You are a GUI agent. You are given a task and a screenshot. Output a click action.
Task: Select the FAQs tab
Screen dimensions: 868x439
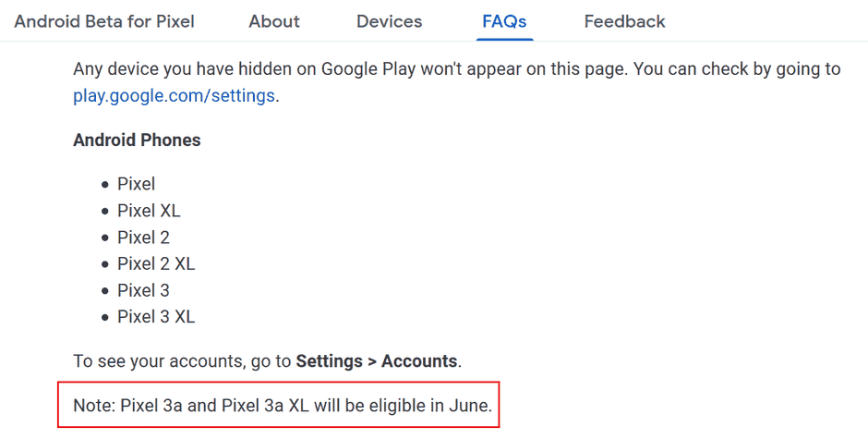pos(504,21)
